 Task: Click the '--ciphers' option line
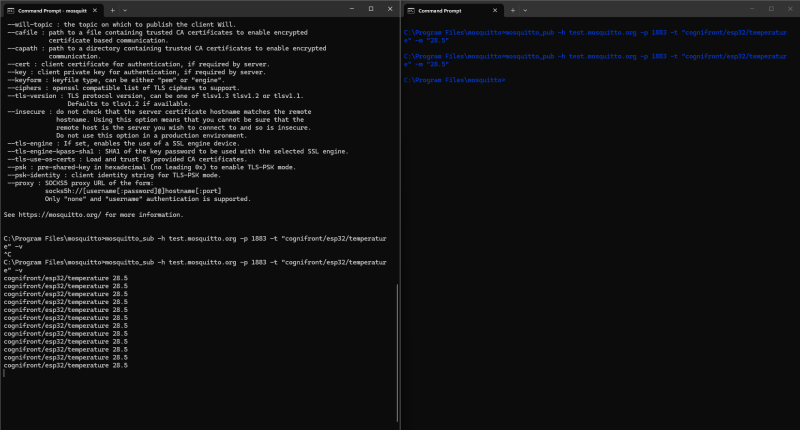[x=123, y=88]
